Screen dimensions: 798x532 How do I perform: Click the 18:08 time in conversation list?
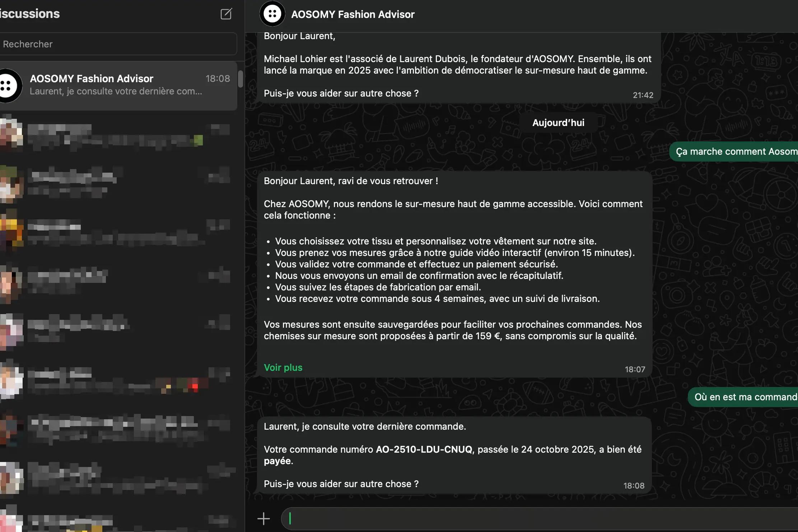click(x=218, y=79)
